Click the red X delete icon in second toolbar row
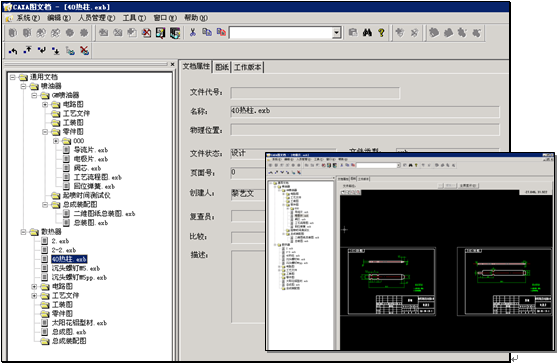Viewport: 560px width, 364px height. click(84, 51)
